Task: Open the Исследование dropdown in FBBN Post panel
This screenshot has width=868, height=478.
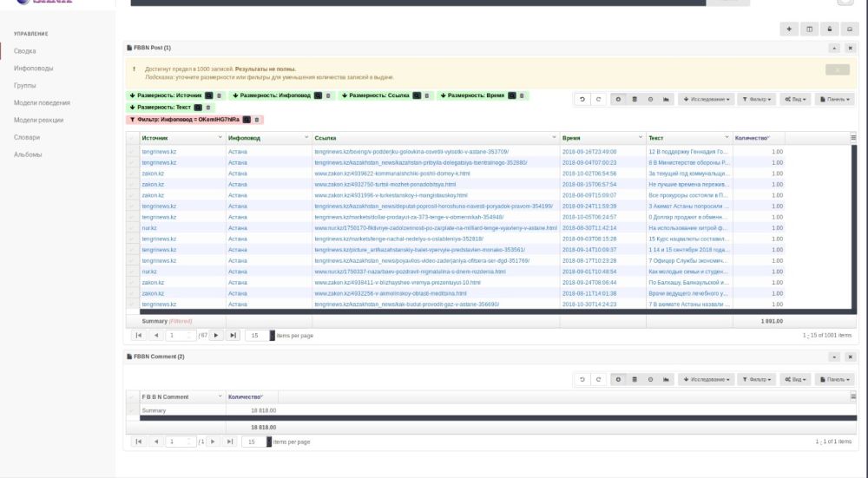Action: click(x=706, y=100)
